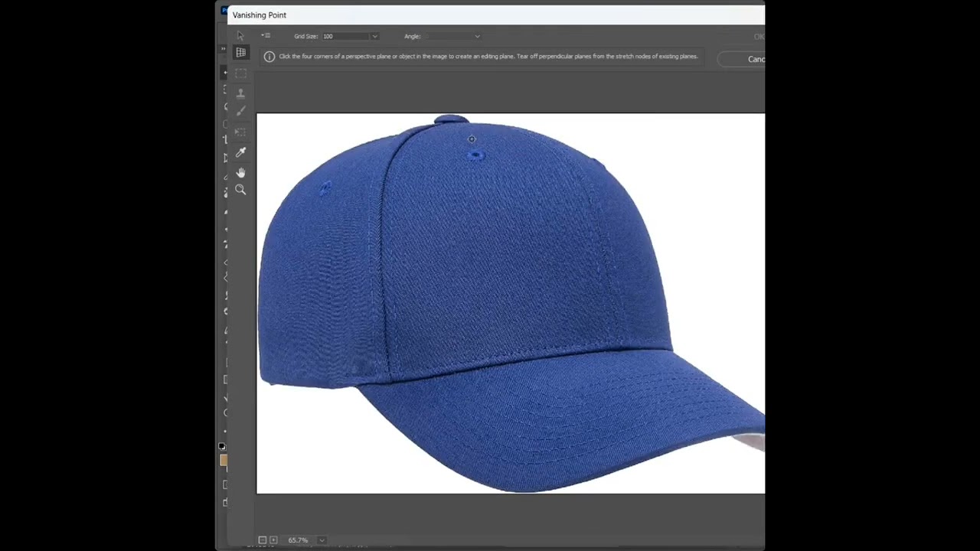Viewport: 980px width, 551px height.
Task: Expand the Photoshop toolbar double-arrow
Action: [x=224, y=49]
